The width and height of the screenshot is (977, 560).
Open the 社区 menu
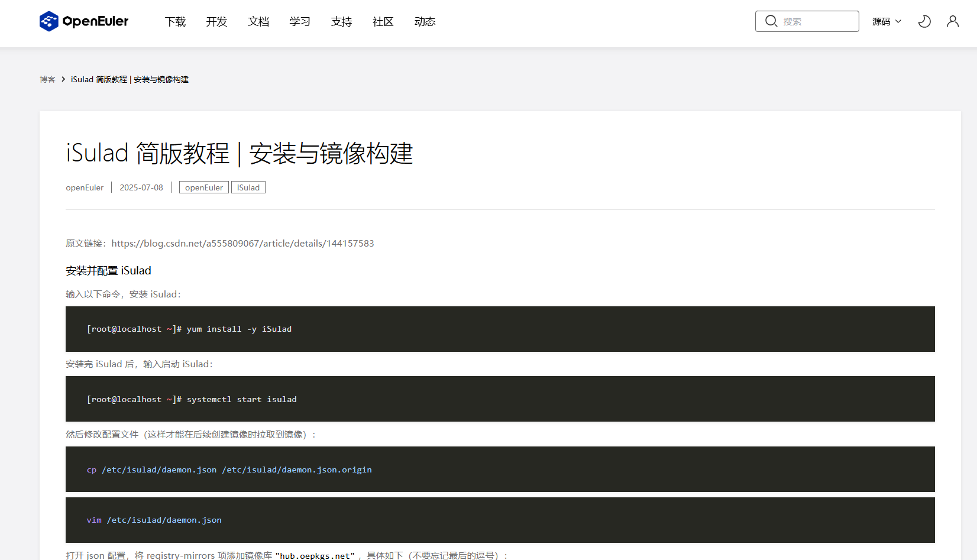tap(383, 21)
